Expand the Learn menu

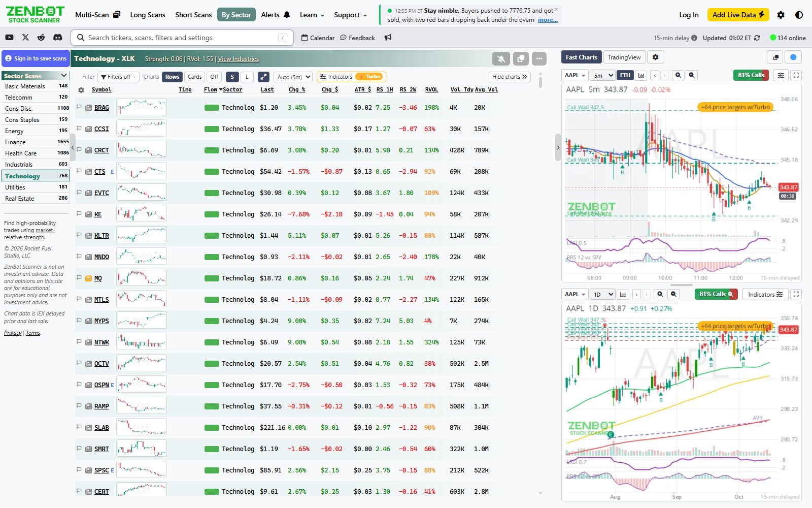pyautogui.click(x=312, y=15)
